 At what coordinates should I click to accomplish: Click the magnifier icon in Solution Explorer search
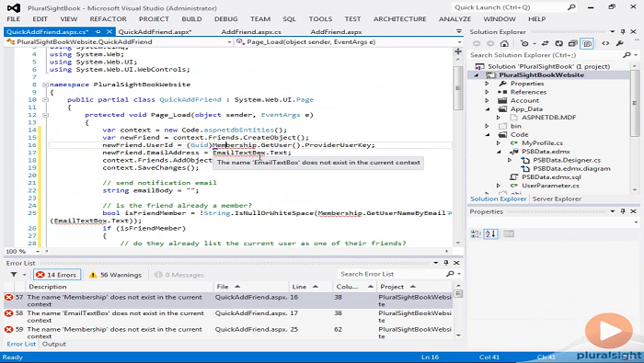[x=627, y=55]
